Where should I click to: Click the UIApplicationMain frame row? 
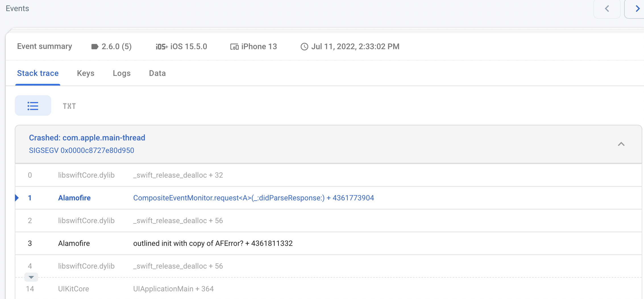click(x=173, y=289)
